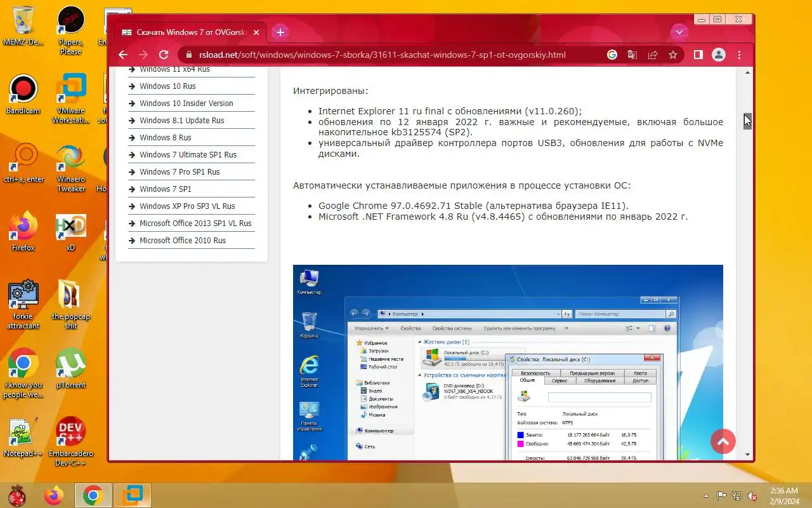Open a new Chrome tab

[280, 32]
